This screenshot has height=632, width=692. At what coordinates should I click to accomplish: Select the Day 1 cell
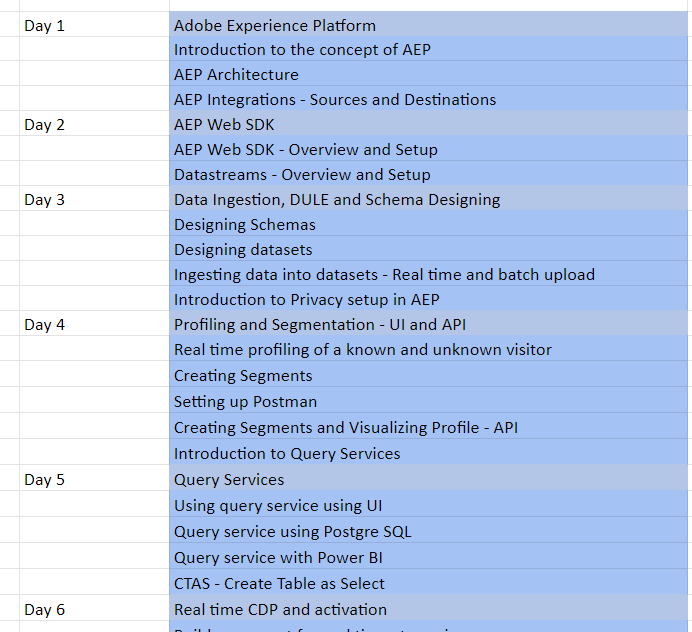tap(44, 25)
